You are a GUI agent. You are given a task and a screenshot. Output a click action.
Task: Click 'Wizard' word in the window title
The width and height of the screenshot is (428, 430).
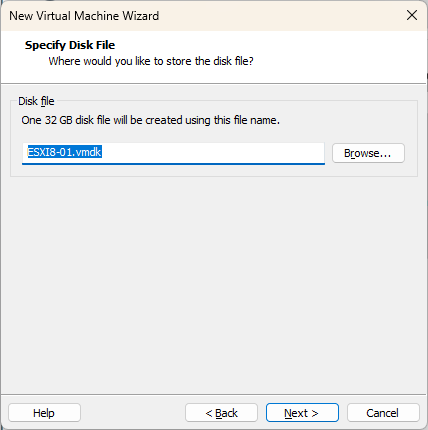[141, 16]
